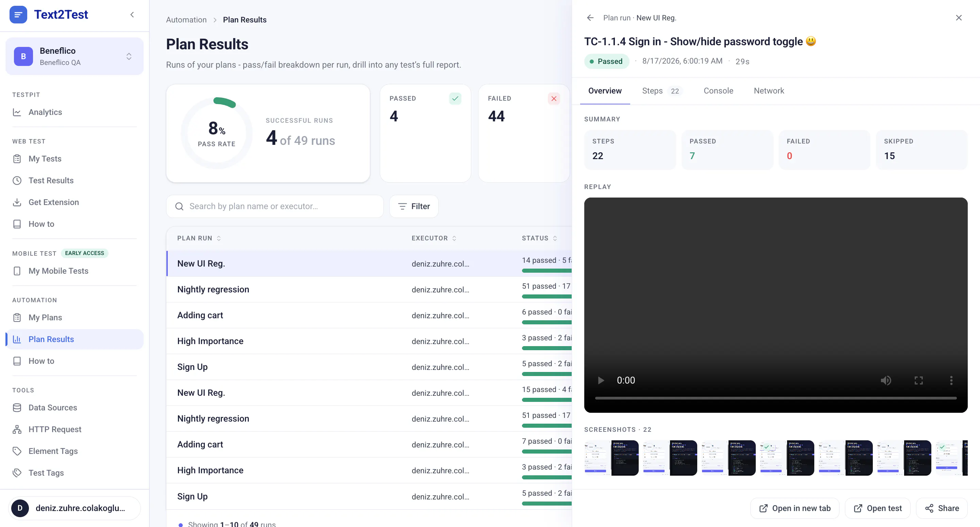Click Get Extension in the sidebar
The image size is (980, 527).
pyautogui.click(x=75, y=202)
